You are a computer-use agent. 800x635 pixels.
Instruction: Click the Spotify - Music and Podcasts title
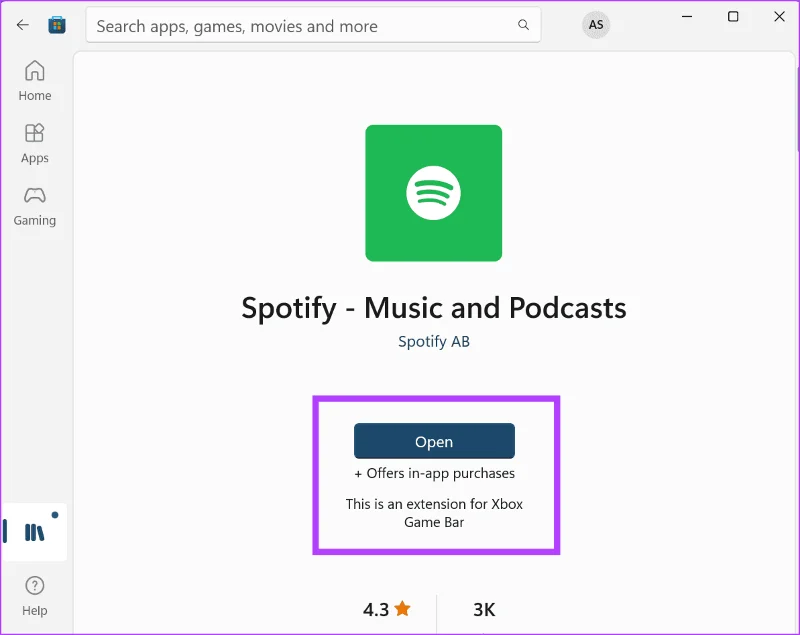tap(434, 308)
